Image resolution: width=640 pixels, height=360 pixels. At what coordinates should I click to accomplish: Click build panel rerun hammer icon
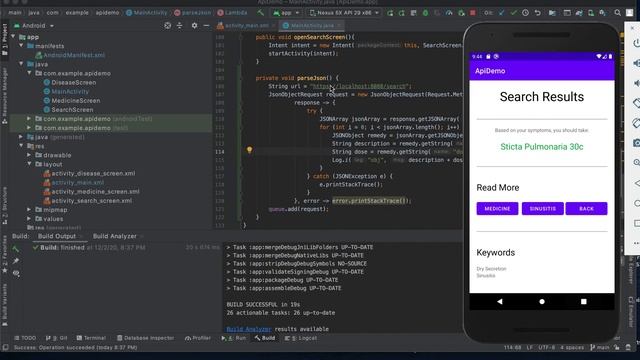pyautogui.click(x=16, y=248)
